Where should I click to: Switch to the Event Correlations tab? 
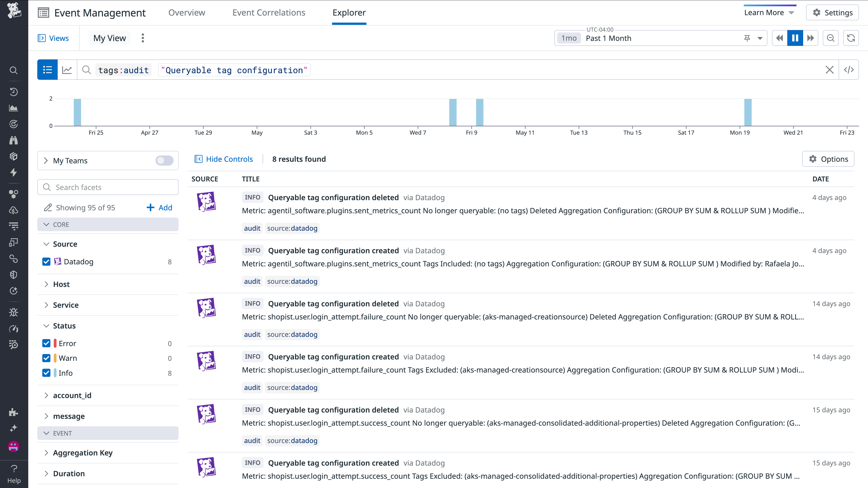point(269,12)
